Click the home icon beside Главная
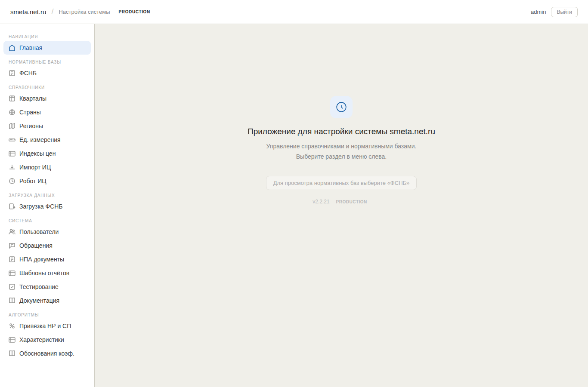The width and height of the screenshot is (588, 387). [12, 48]
